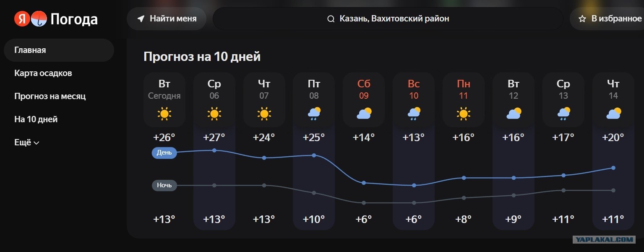Image resolution: width=644 pixels, height=252 pixels.
Task: Add the city with В избранное
Action: coord(607,18)
